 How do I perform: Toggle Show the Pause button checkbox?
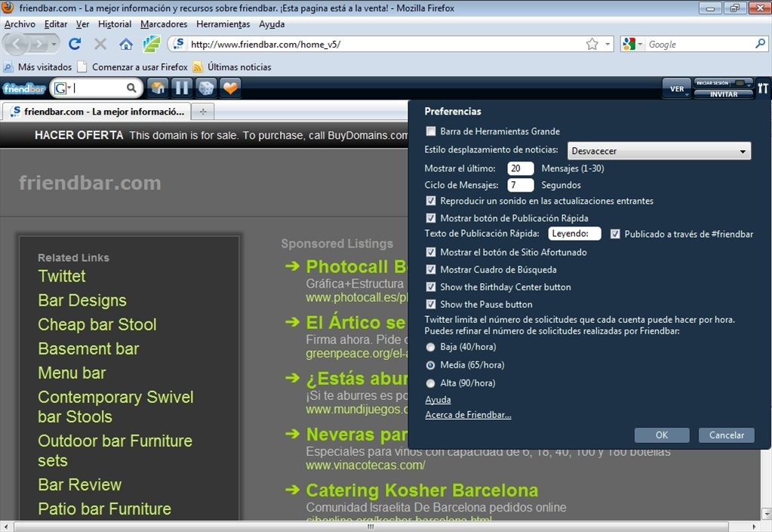coord(431,304)
